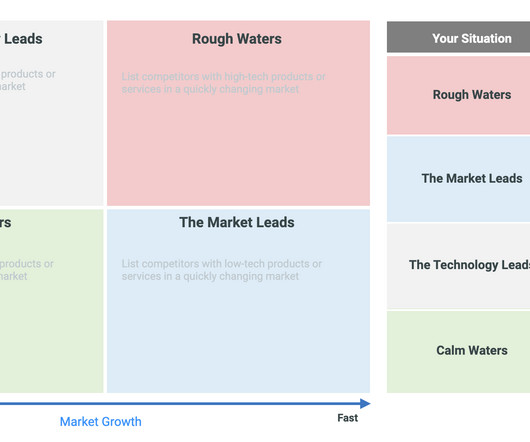This screenshot has width=530, height=442.
Task: Click placeholder text in gray top-left quadrant
Action: (28, 80)
